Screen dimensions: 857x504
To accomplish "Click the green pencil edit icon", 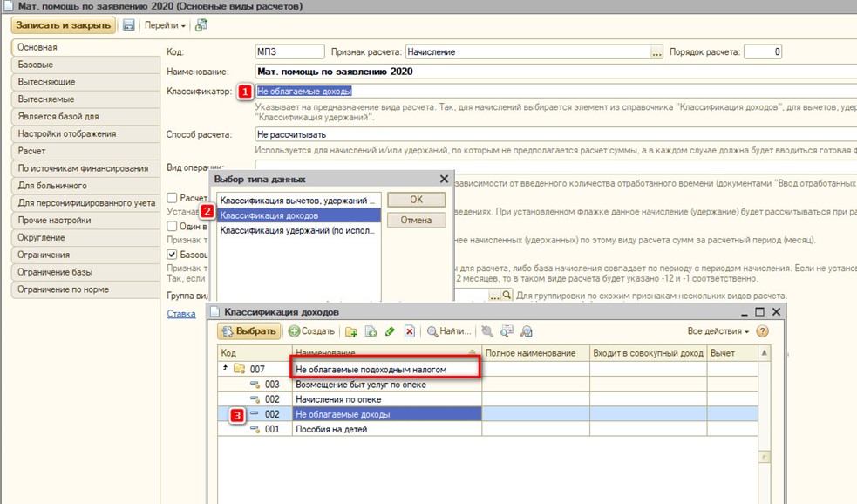I will [390, 331].
